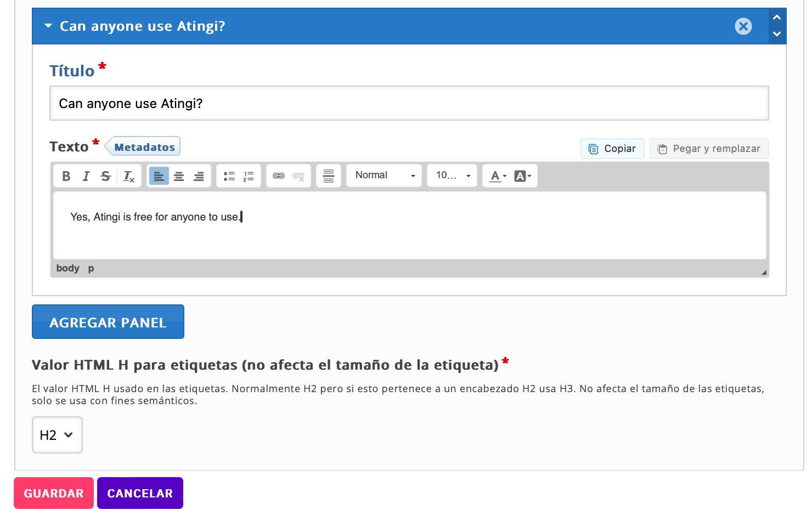Insert a bulleted list
812x521 pixels.
pos(229,176)
